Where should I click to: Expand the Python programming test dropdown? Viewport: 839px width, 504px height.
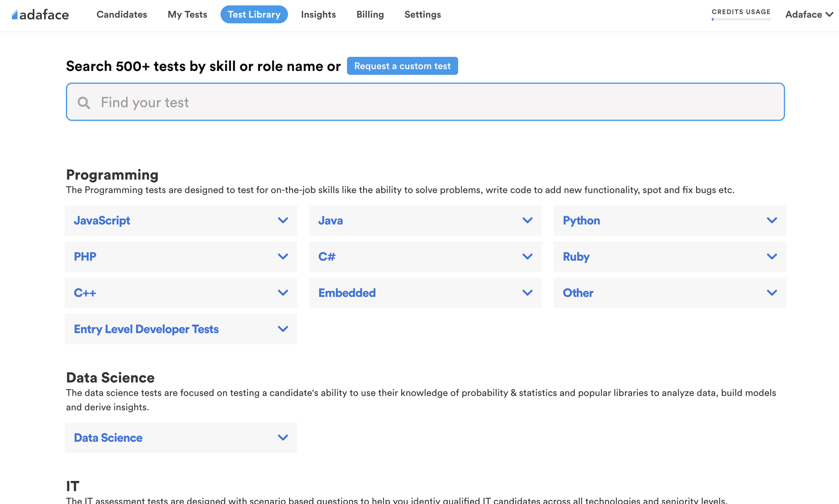[x=772, y=220]
